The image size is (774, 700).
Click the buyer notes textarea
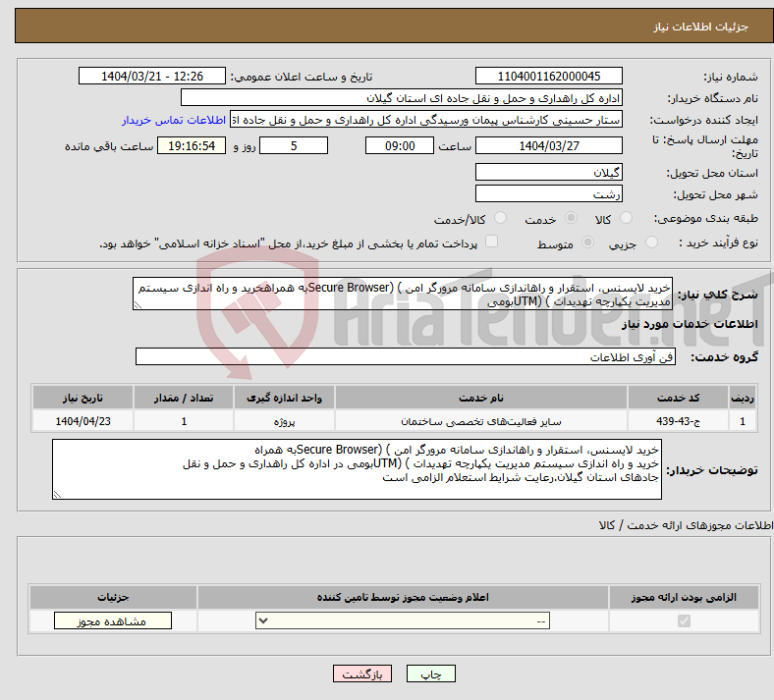click(357, 469)
